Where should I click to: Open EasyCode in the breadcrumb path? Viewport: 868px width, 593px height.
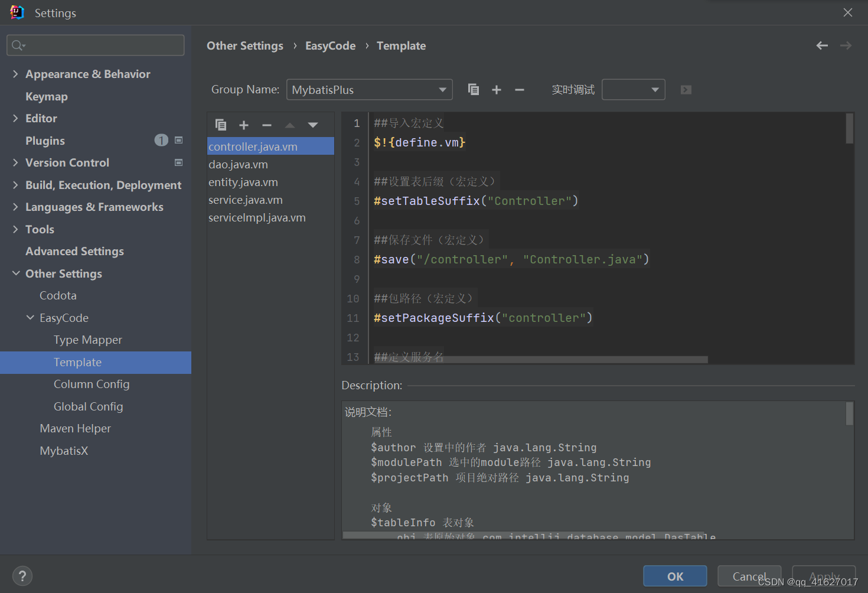(x=330, y=45)
